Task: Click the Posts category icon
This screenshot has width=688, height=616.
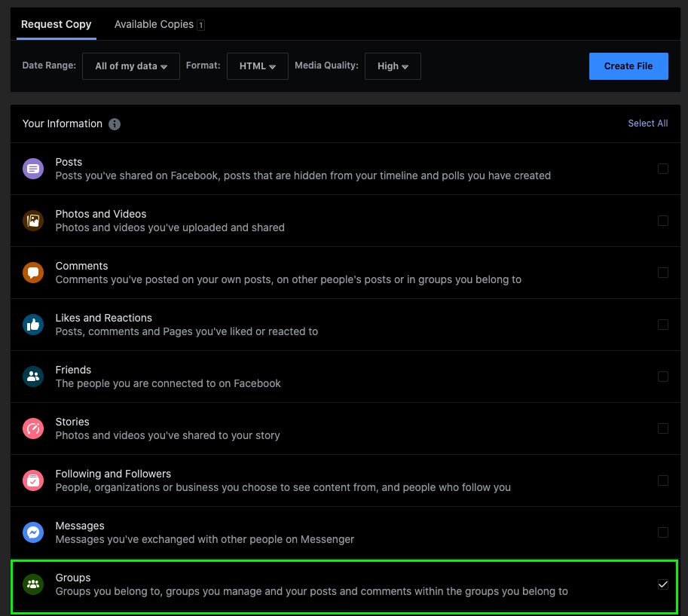Action: pyautogui.click(x=33, y=169)
